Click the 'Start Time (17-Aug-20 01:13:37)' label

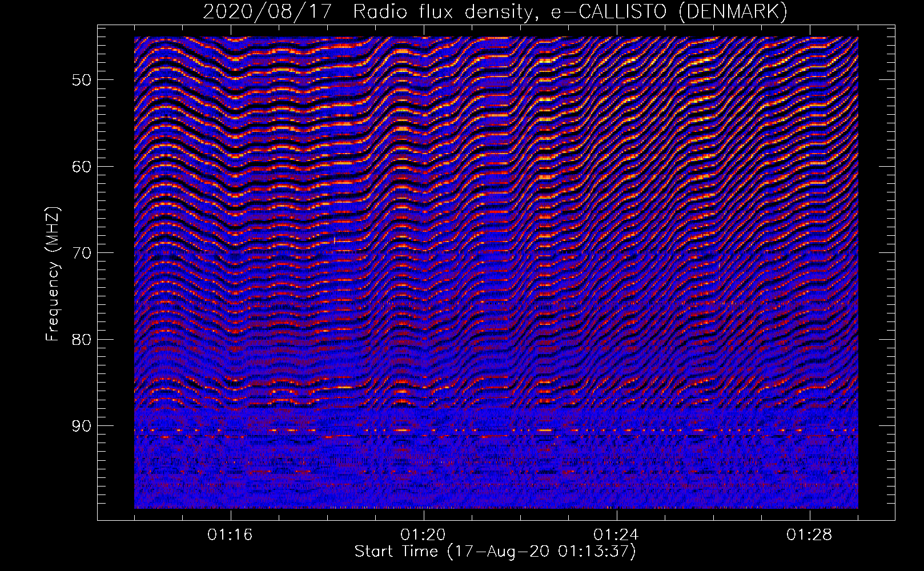point(495,552)
